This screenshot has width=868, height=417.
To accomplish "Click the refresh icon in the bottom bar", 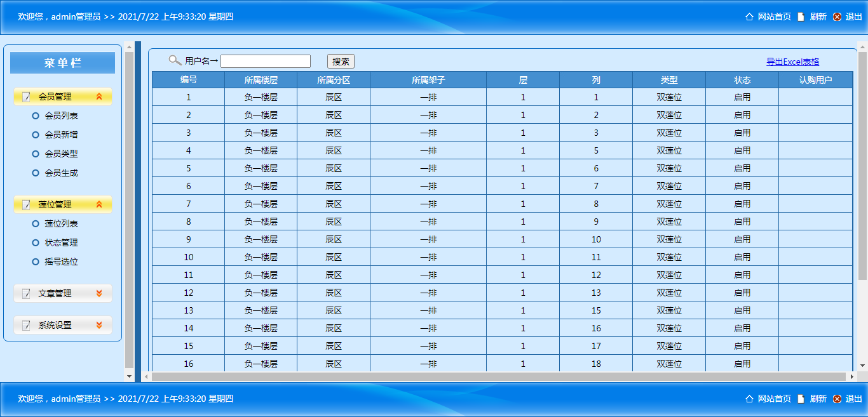I will point(802,399).
